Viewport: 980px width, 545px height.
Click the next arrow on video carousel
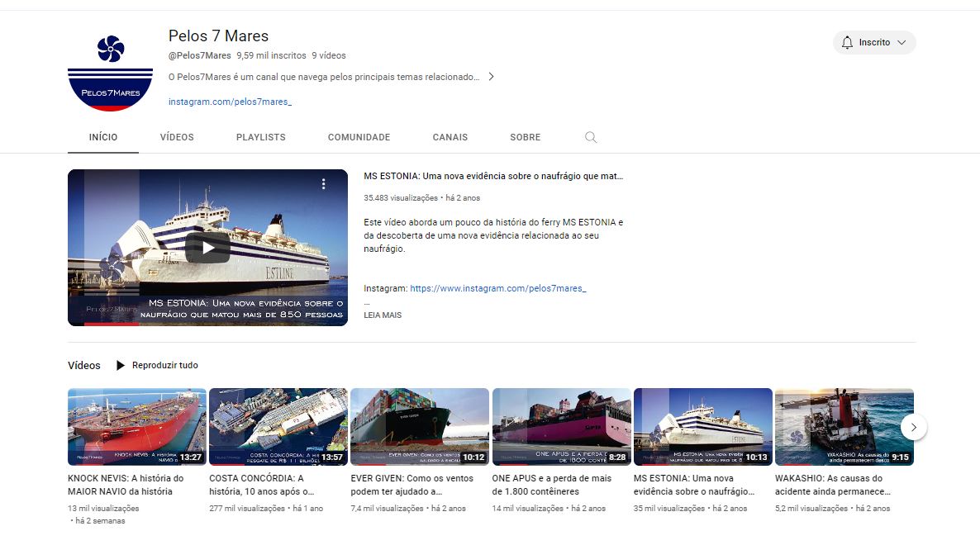coord(914,427)
